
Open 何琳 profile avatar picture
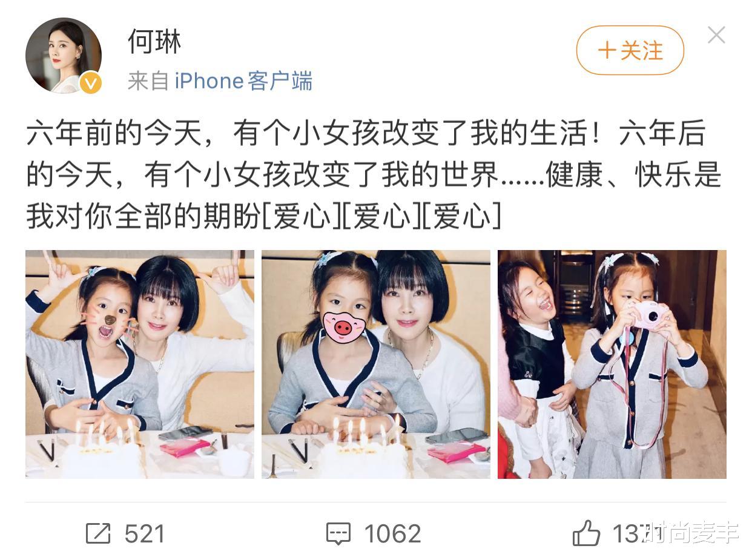click(63, 55)
